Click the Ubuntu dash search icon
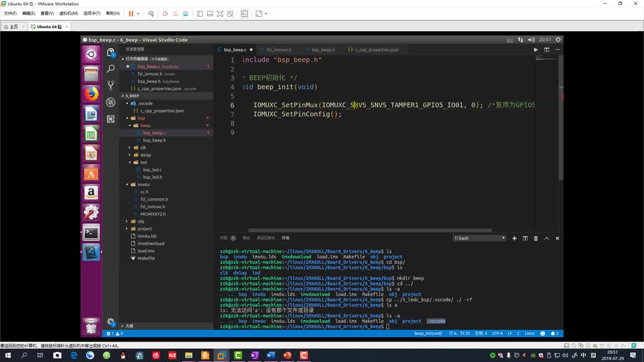Viewport: 644px width, 362px height. tap(91, 54)
